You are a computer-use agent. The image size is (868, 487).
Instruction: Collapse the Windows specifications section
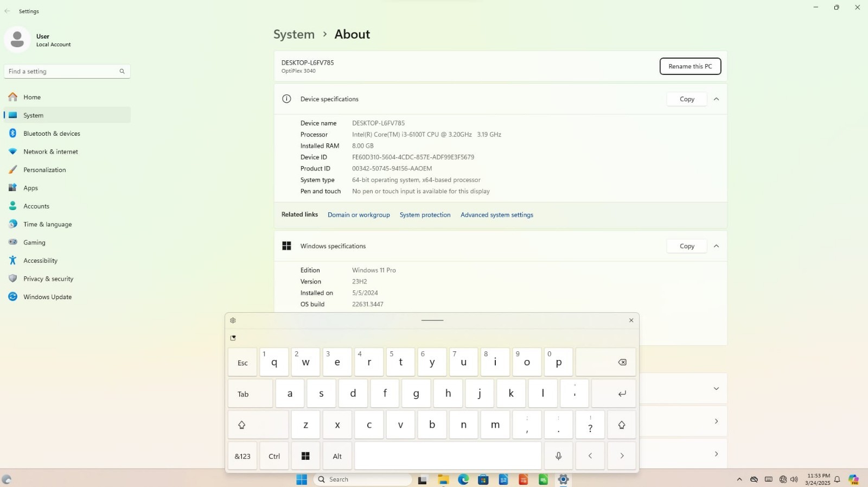(x=716, y=246)
